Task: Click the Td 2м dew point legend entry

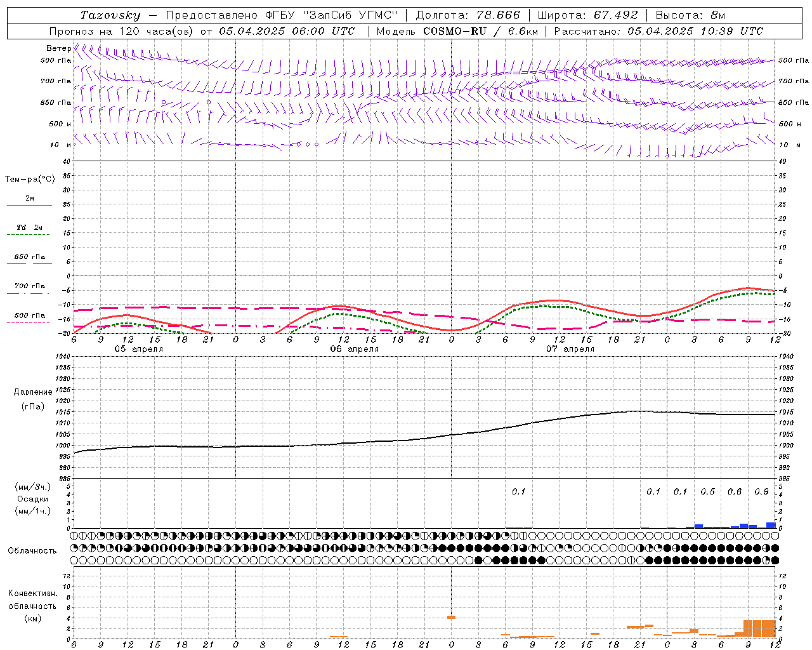Action: 30,227
